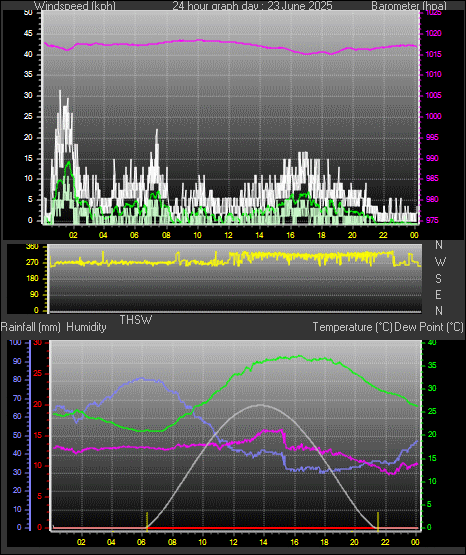Click blue humidity axis value "60"

coord(17,416)
